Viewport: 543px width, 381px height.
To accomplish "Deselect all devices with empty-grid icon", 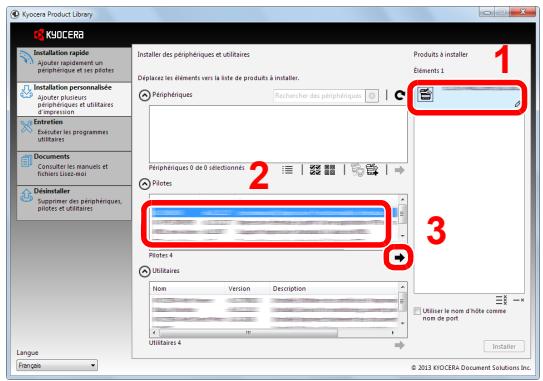I will pyautogui.click(x=330, y=170).
